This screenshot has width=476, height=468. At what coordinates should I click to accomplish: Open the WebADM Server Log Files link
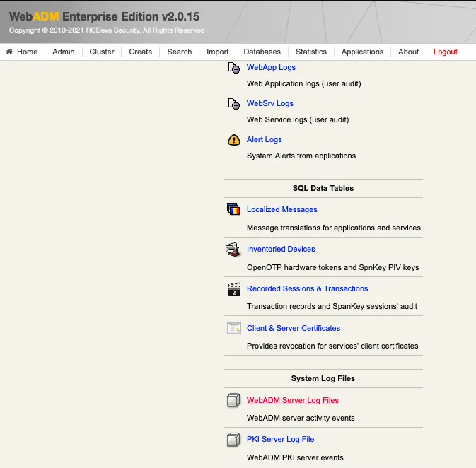coord(292,400)
